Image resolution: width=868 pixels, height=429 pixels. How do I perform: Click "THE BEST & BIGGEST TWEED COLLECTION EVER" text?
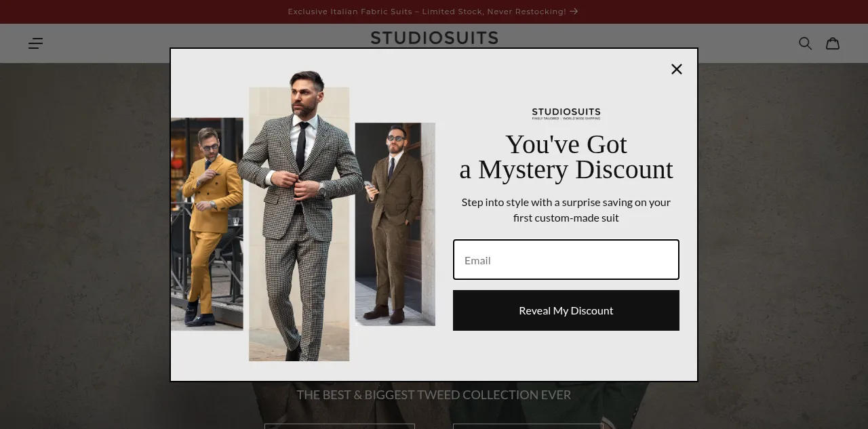coord(434,395)
